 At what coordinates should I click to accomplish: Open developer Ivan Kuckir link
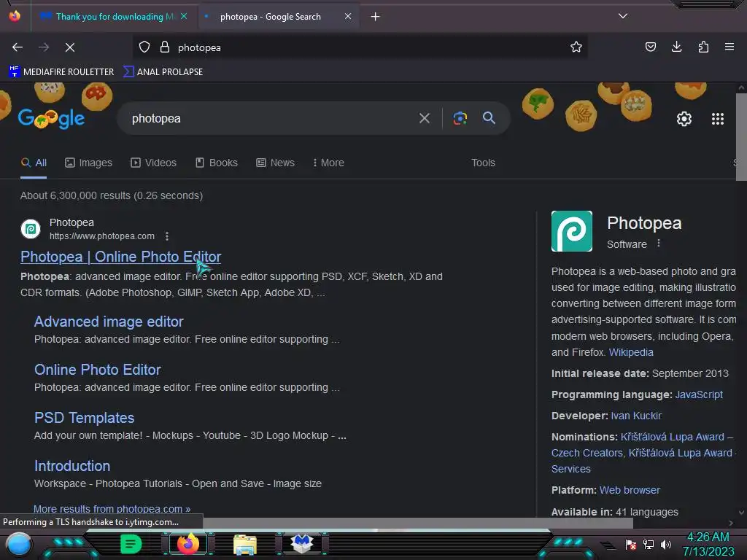point(636,416)
